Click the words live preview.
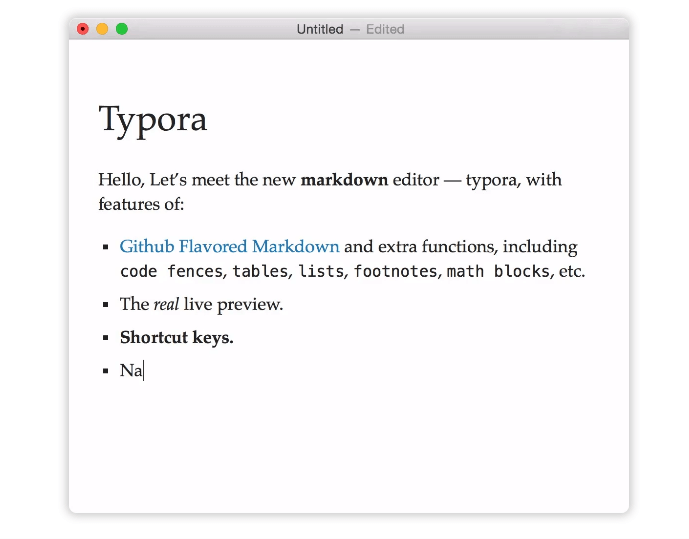This screenshot has width=689, height=539. tap(233, 304)
